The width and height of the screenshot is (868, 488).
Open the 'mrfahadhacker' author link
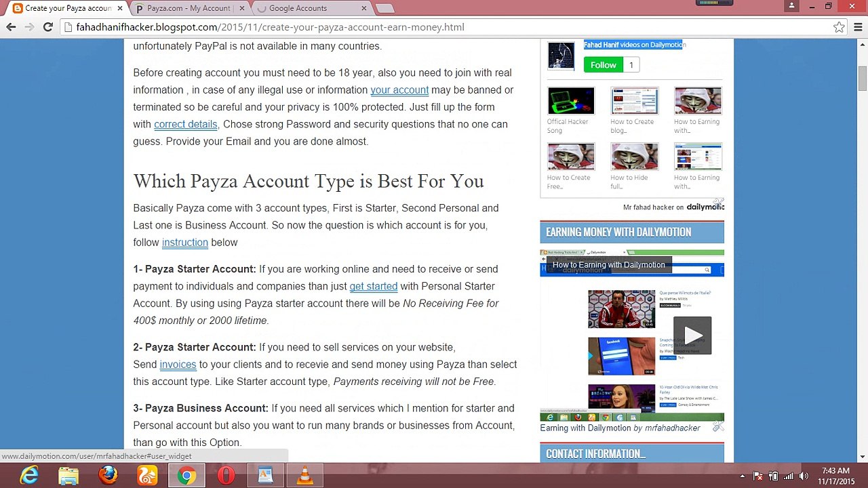[x=673, y=428]
